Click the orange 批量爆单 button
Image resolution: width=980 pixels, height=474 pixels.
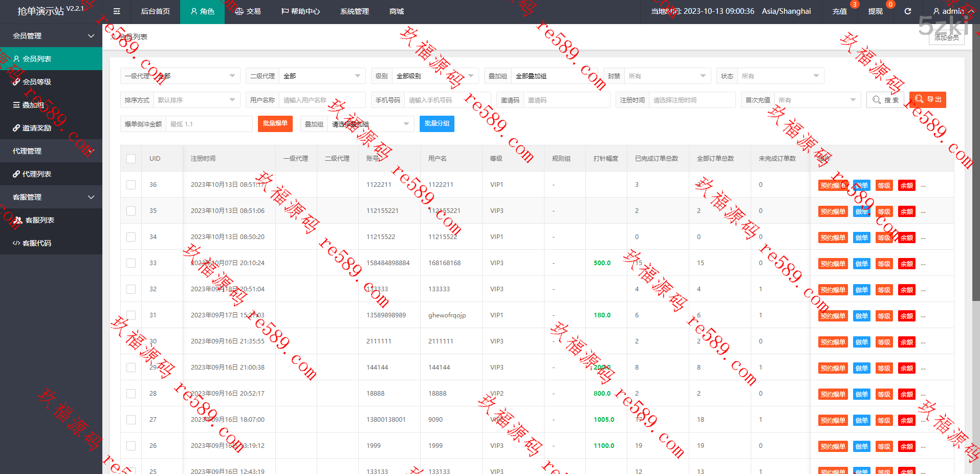click(x=275, y=124)
